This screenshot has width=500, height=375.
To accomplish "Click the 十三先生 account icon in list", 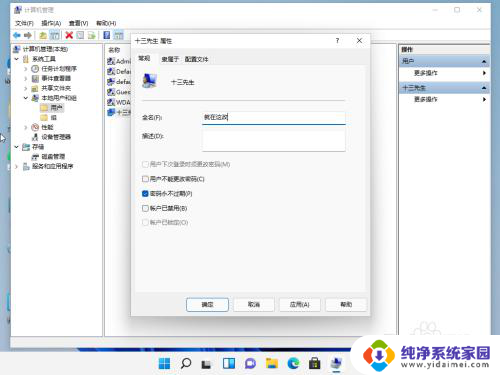I will [x=111, y=112].
